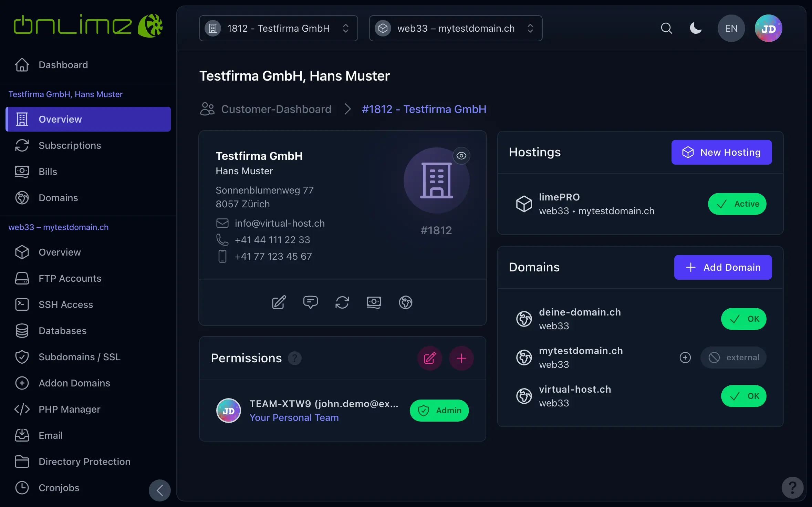Collapse the sidebar with arrow button
Image resolution: width=812 pixels, height=507 pixels.
point(160,490)
